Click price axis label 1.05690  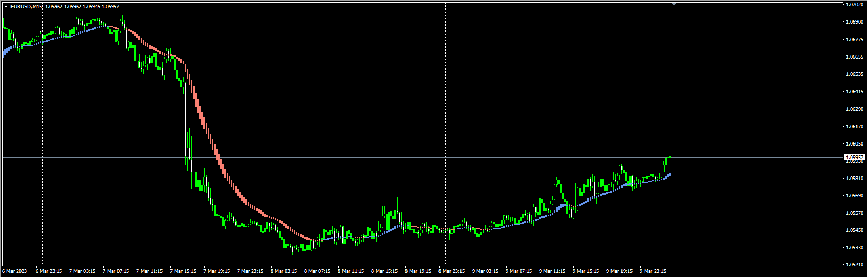click(854, 196)
